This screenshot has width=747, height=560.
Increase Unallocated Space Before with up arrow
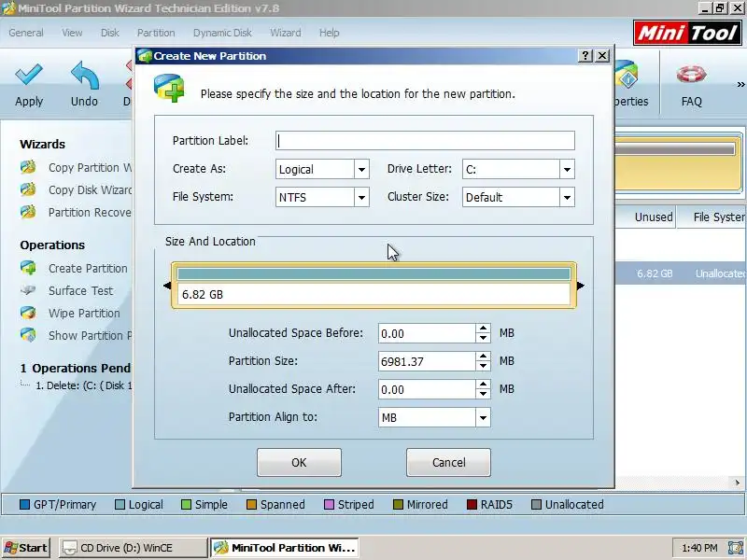click(x=483, y=329)
